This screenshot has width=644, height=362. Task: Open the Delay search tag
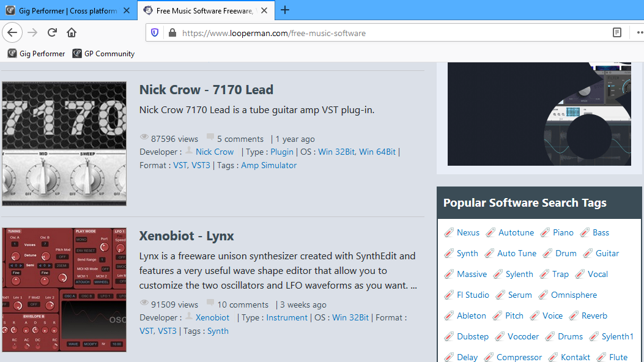click(x=467, y=358)
